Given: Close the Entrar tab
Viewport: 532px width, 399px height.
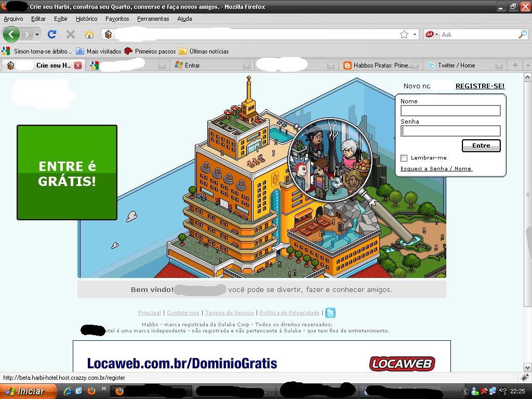Looking at the screenshot, I should tap(247, 65).
